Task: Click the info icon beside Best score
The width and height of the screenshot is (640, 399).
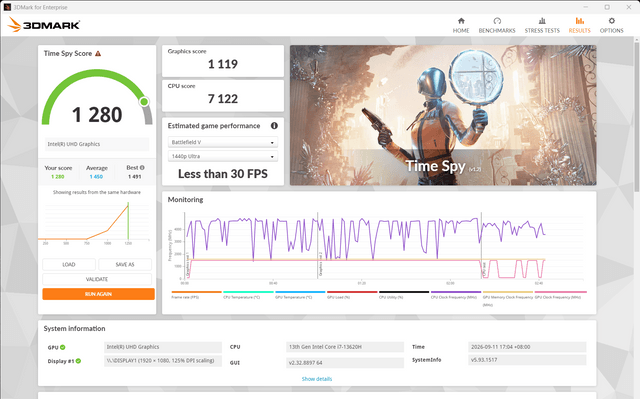Action: point(142,168)
